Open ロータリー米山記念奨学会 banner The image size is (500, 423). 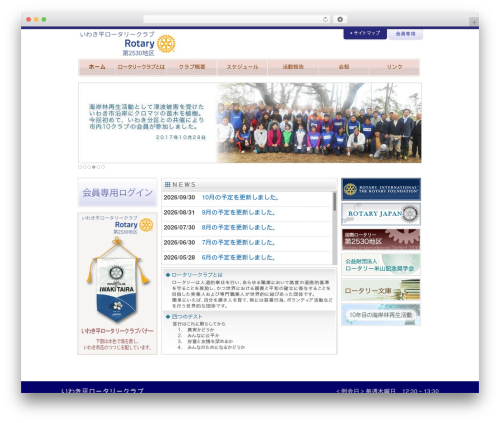pyautogui.click(x=381, y=264)
